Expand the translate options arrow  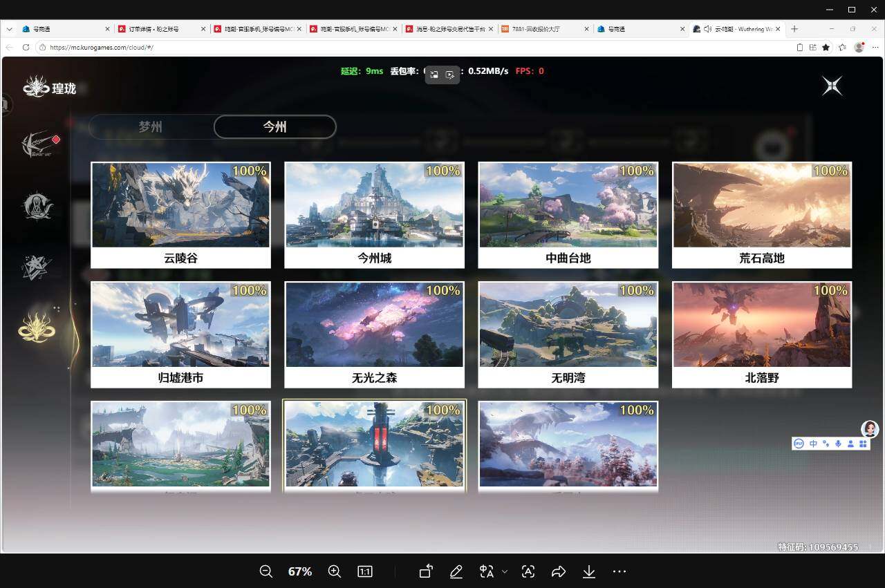click(x=505, y=571)
